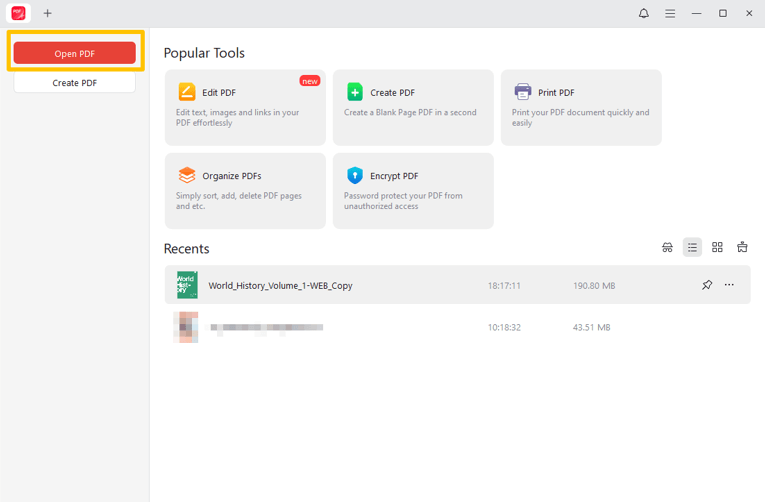Screen dimensions: 765x502
Task: Open World_History_Volume_1-WEB_Copy from recents
Action: tap(280, 286)
